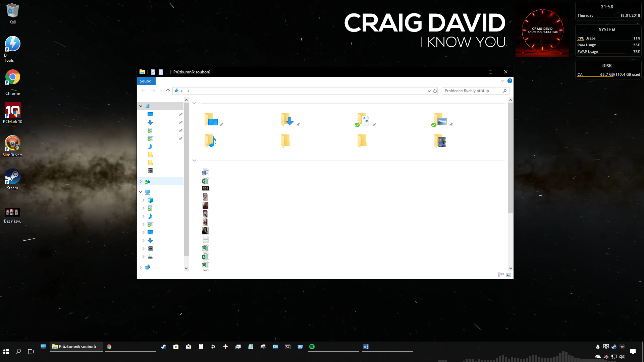Screen dimensions: 644x362
Task: Expand the OneDrive tree node
Action: click(141, 181)
